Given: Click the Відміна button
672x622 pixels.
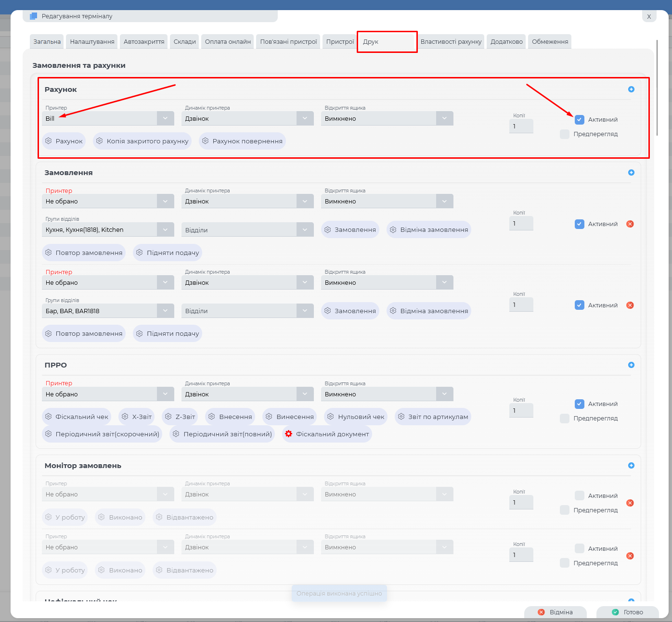Looking at the screenshot, I should pyautogui.click(x=556, y=612).
